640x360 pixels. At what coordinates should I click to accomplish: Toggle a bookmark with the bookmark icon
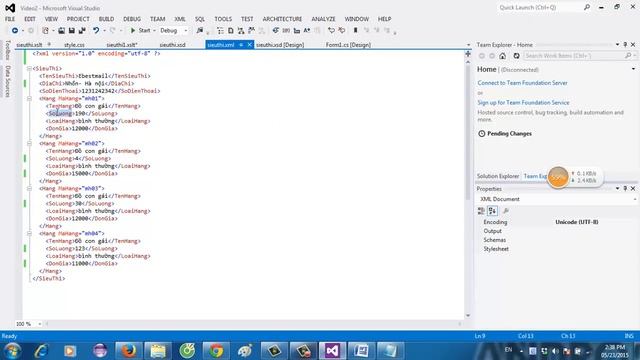point(356,31)
